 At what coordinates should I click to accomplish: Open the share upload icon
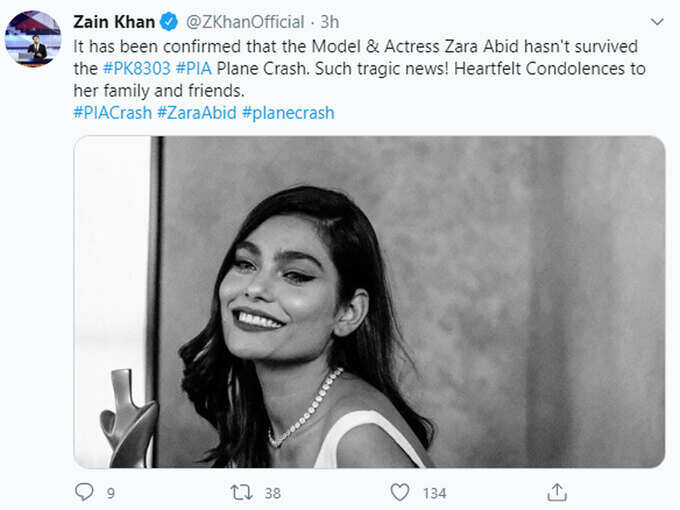[x=557, y=492]
